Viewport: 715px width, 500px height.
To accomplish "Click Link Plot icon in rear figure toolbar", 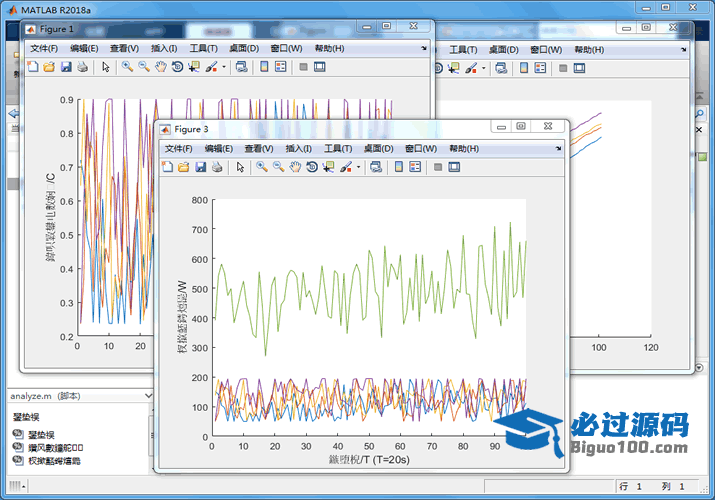I will [501, 68].
